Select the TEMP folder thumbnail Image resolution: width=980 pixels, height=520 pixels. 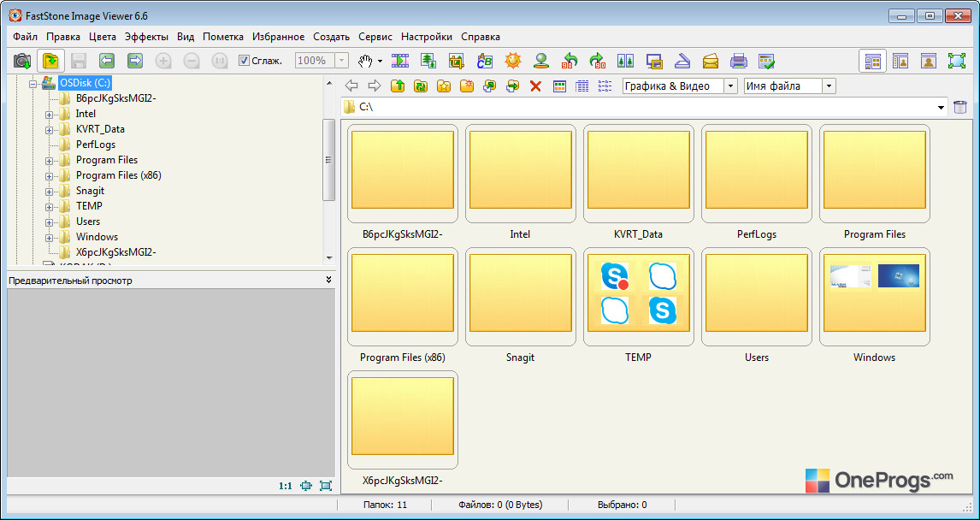[638, 298]
